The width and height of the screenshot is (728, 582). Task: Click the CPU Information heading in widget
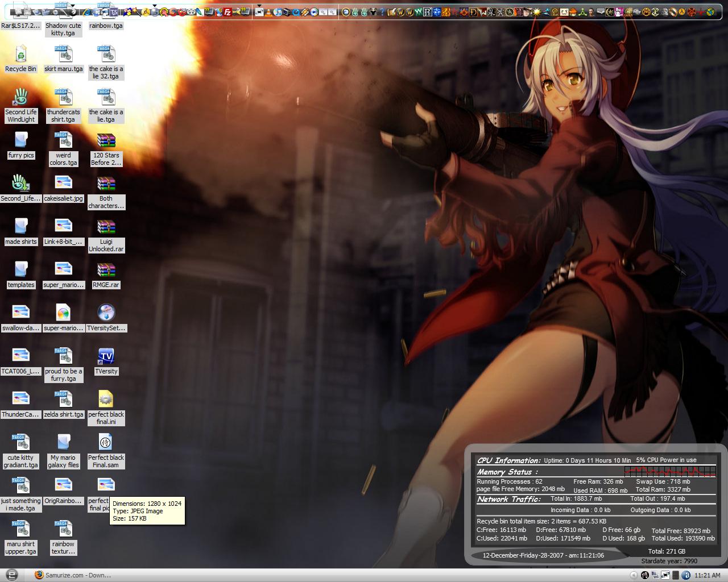(508, 460)
